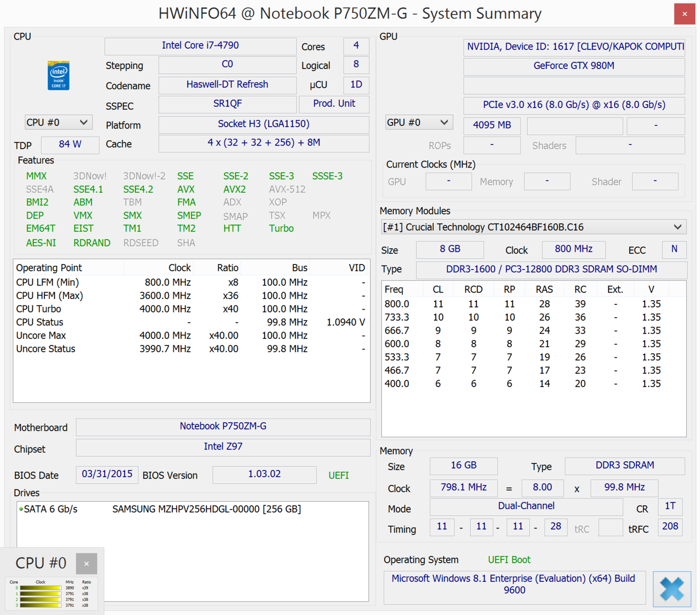Screen dimensions: 700x615
Task: Click the green UEFI Boot label
Action: pyautogui.click(x=509, y=560)
